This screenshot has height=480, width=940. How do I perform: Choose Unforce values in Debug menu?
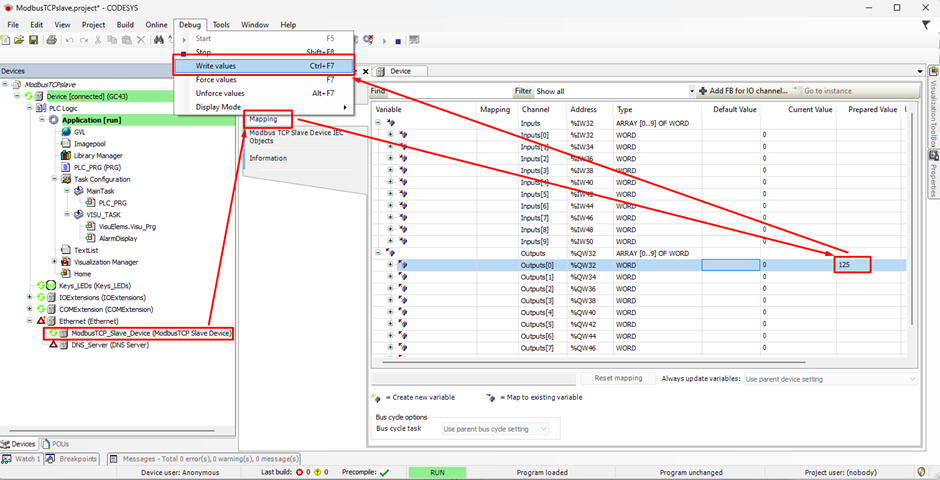264,93
